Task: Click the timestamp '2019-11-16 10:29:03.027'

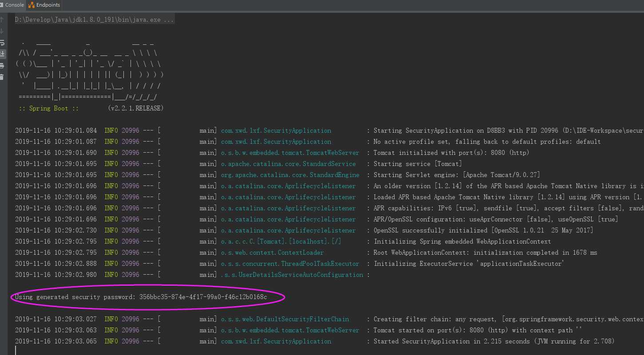Action: (x=56, y=319)
